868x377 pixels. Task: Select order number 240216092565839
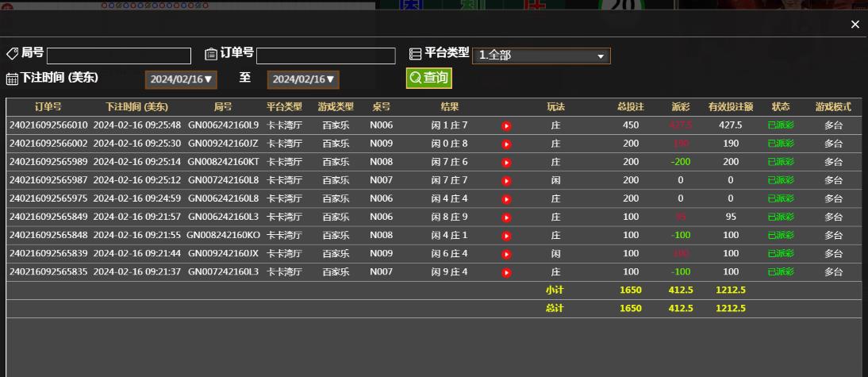click(48, 253)
